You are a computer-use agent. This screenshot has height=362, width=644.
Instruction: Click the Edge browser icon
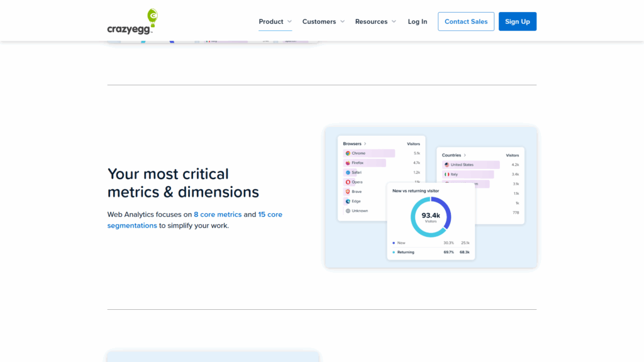[348, 201]
